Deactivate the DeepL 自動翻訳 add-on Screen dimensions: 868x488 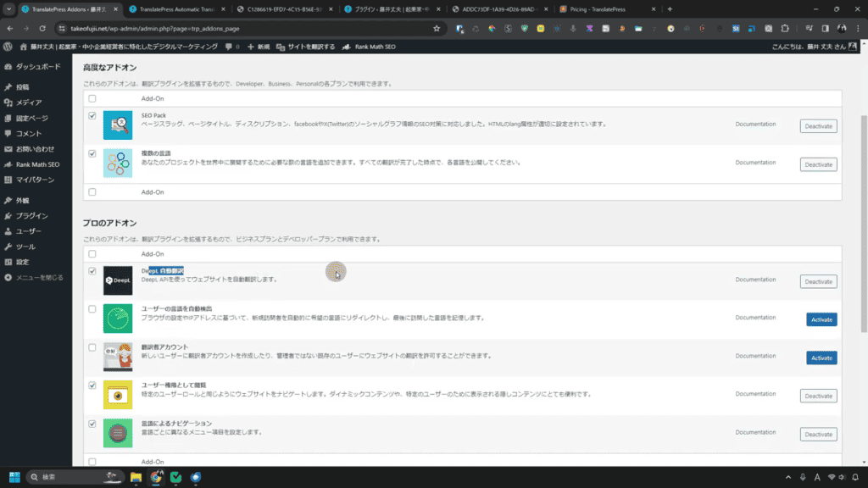[x=818, y=281]
